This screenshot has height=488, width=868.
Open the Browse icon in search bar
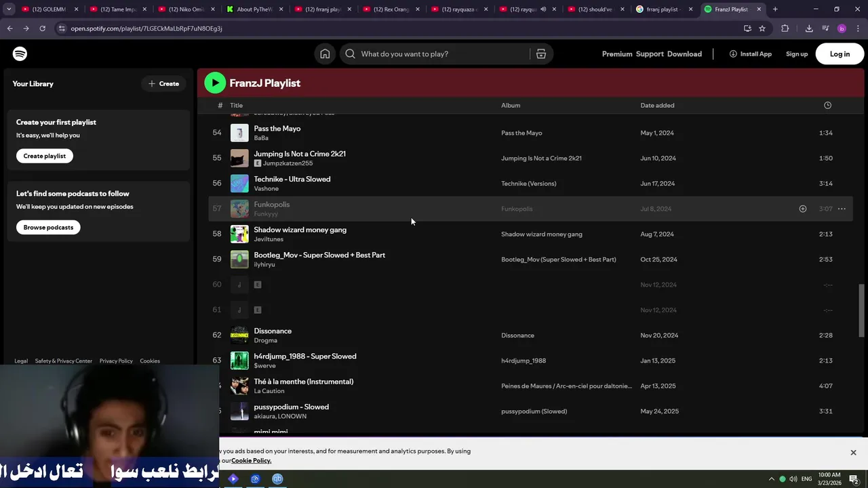coord(541,54)
